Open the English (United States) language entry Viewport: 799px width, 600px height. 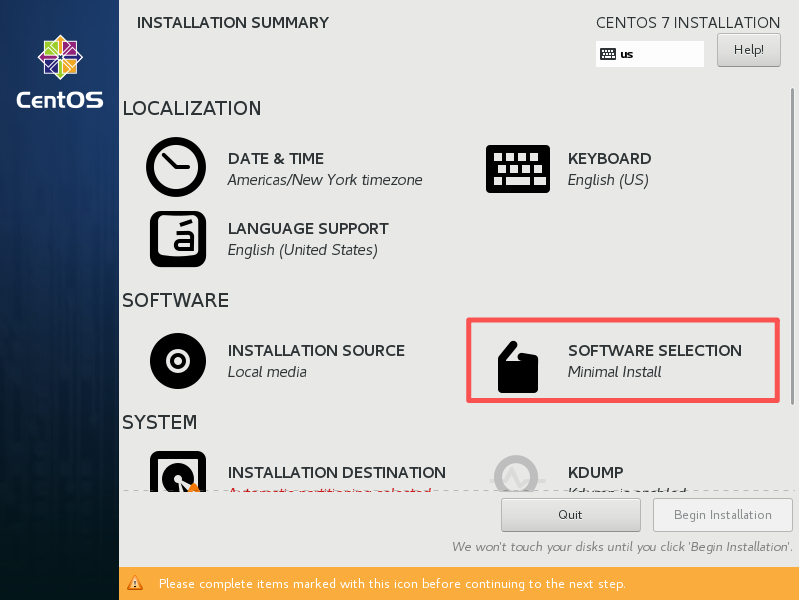(302, 250)
